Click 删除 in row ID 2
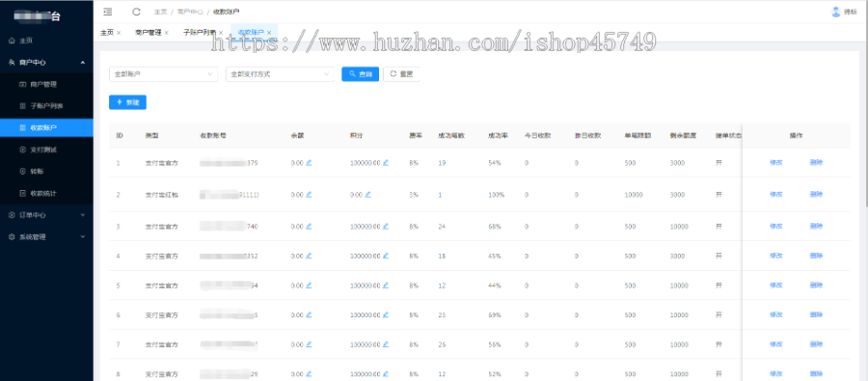This screenshot has height=381, width=868. 816,195
